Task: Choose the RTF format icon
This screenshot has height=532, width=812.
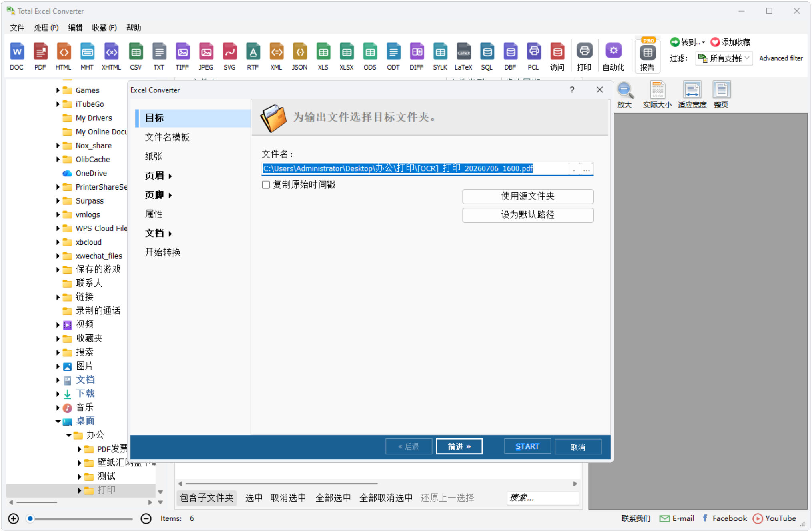Action: pyautogui.click(x=253, y=56)
